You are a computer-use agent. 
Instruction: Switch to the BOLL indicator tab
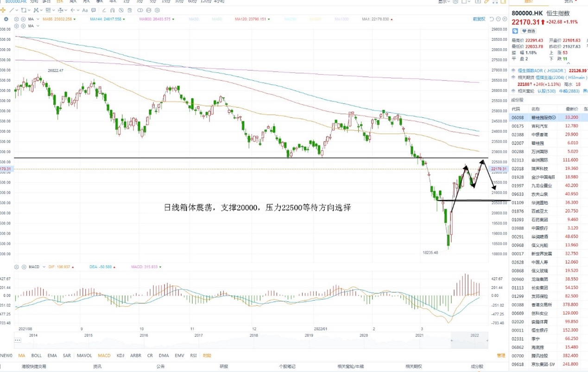pos(37,355)
